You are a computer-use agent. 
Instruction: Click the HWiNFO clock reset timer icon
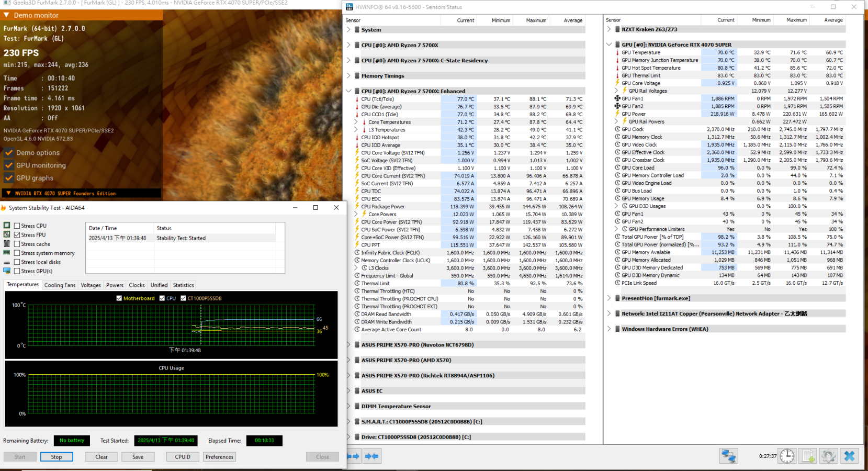[x=787, y=456]
